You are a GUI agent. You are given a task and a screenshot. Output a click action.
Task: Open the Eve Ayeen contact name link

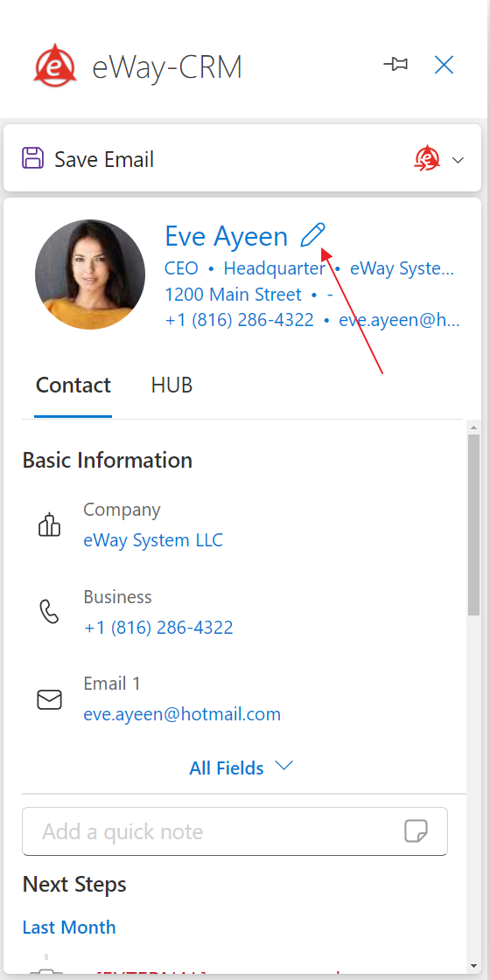point(226,236)
